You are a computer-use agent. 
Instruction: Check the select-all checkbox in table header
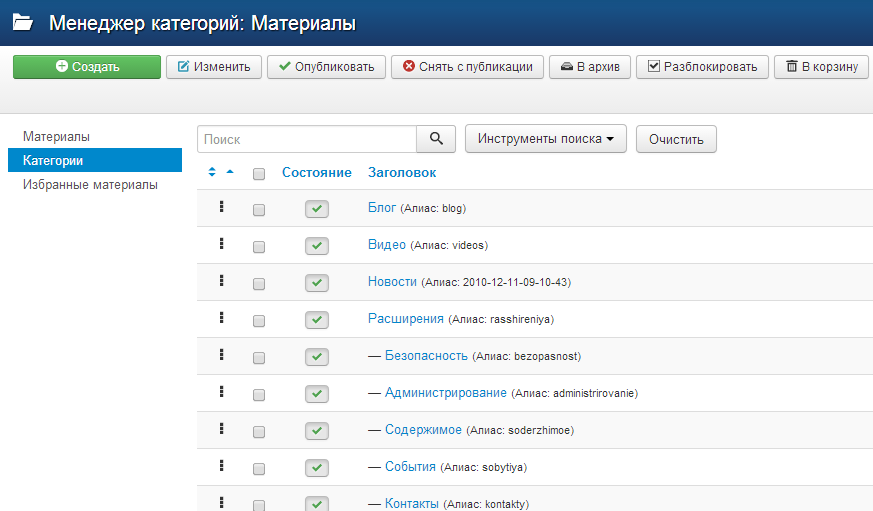pyautogui.click(x=259, y=174)
